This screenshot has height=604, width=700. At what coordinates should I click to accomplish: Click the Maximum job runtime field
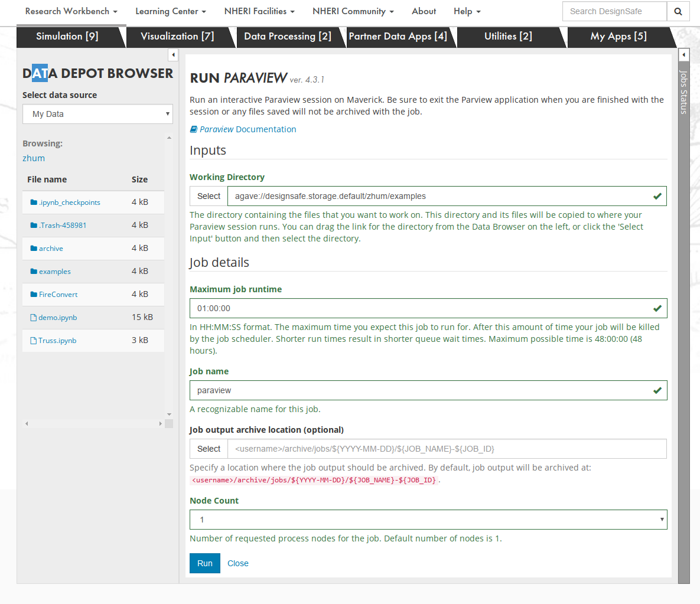[x=428, y=308]
